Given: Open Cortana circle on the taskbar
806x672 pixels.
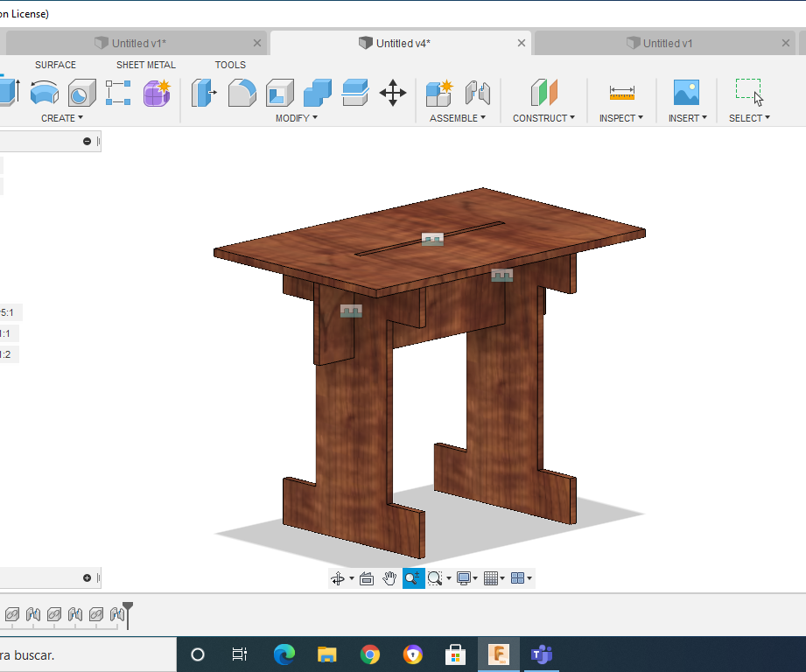Looking at the screenshot, I should (198, 654).
